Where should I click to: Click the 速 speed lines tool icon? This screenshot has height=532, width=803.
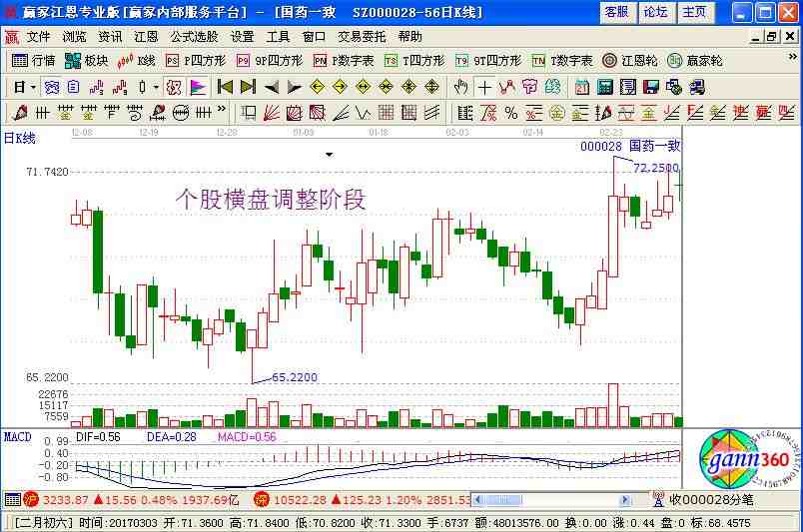pyautogui.click(x=740, y=113)
